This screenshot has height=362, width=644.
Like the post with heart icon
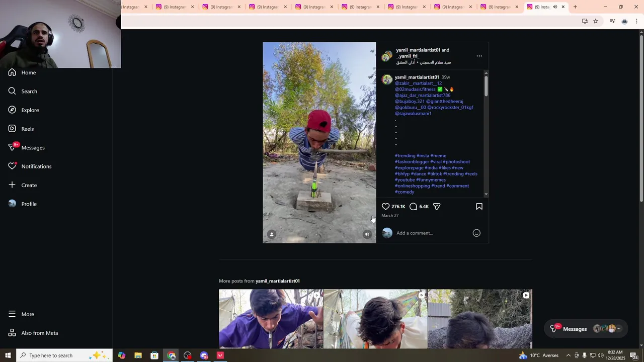[x=385, y=207]
